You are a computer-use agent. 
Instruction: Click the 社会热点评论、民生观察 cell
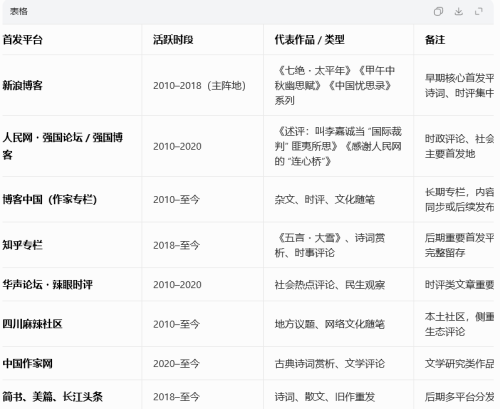330,285
